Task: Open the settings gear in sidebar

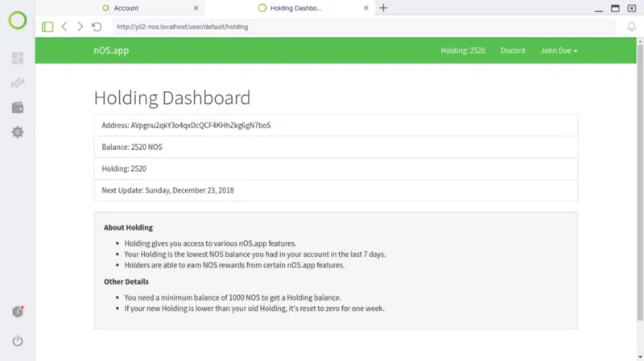Action: pos(18,132)
